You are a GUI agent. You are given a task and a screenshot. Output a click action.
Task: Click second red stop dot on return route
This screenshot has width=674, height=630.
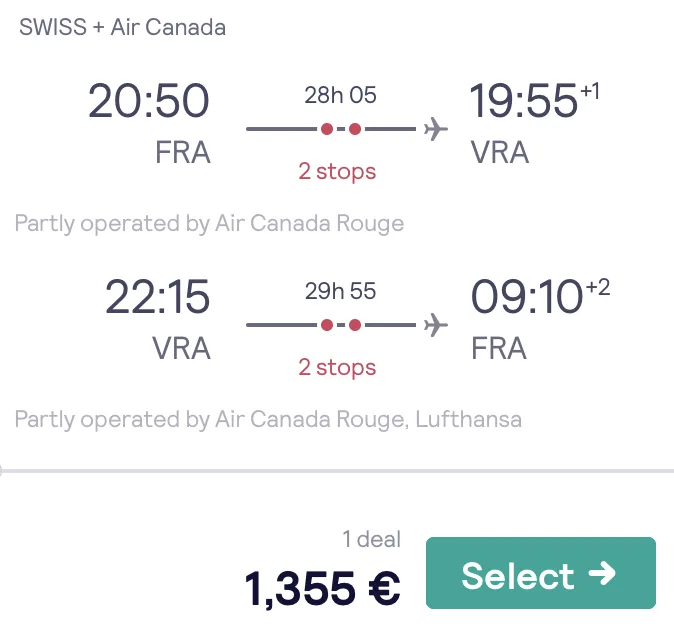(x=355, y=325)
